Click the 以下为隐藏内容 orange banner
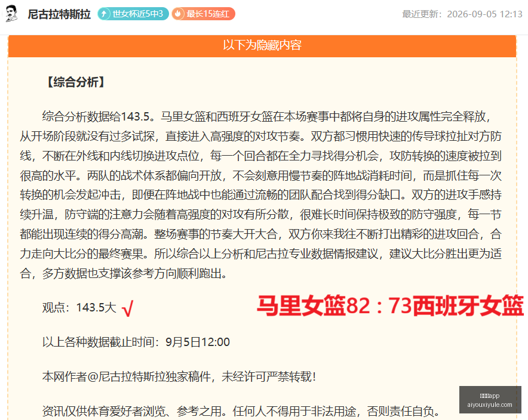The height and width of the screenshot is (420, 528). coord(262,45)
